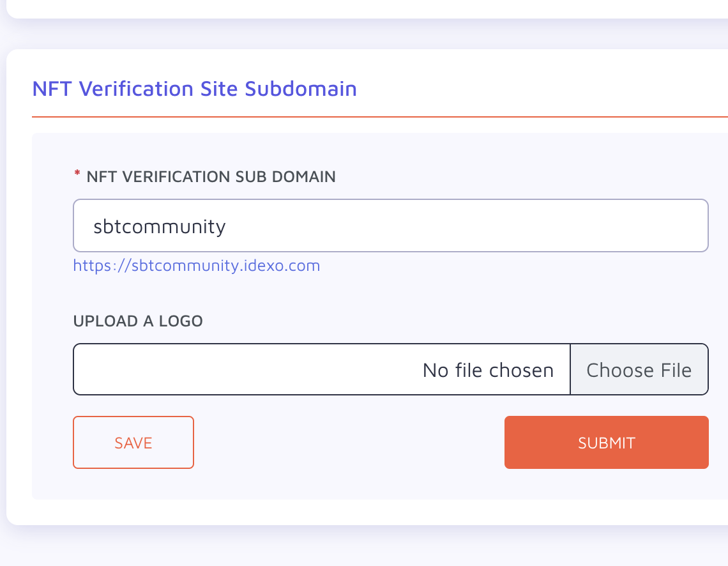Click the Choose File button

[639, 370]
